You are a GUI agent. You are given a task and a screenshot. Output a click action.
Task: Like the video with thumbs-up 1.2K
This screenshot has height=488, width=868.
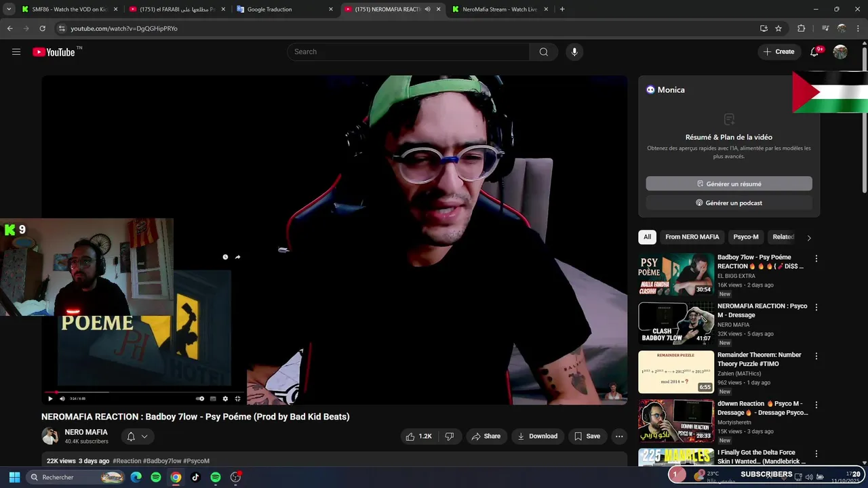(x=418, y=436)
